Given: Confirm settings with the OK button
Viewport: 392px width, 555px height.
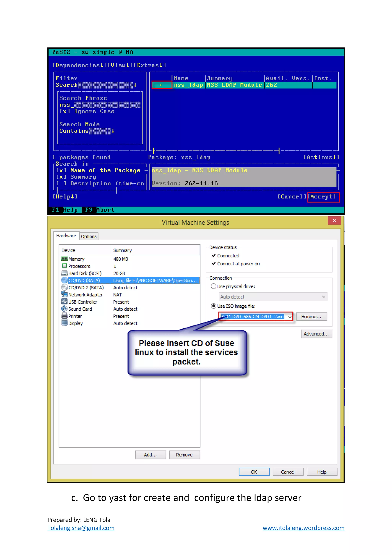Looking at the screenshot, I should click(x=254, y=472).
